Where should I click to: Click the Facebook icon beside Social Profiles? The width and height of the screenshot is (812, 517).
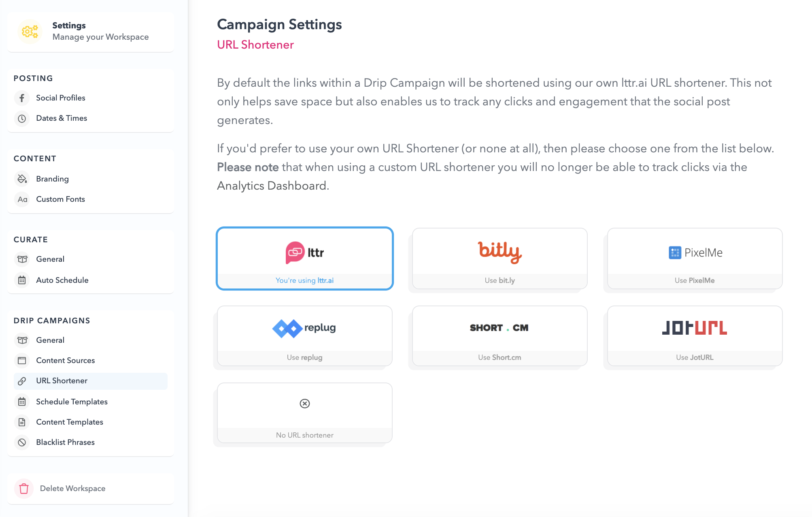pyautogui.click(x=22, y=98)
